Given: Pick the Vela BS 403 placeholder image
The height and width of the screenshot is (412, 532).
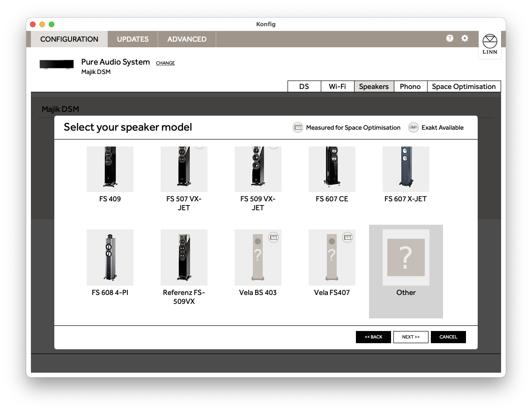Looking at the screenshot, I should [x=258, y=257].
